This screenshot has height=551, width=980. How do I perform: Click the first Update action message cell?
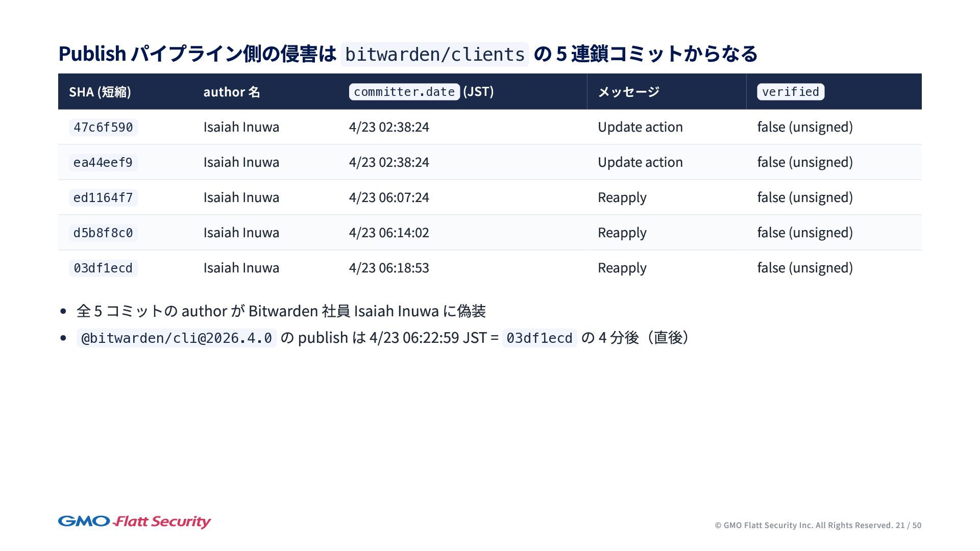tap(640, 127)
